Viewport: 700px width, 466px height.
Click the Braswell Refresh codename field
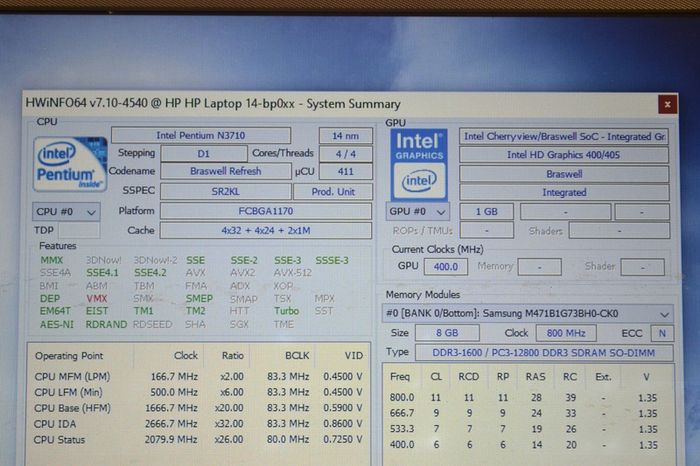click(x=225, y=171)
